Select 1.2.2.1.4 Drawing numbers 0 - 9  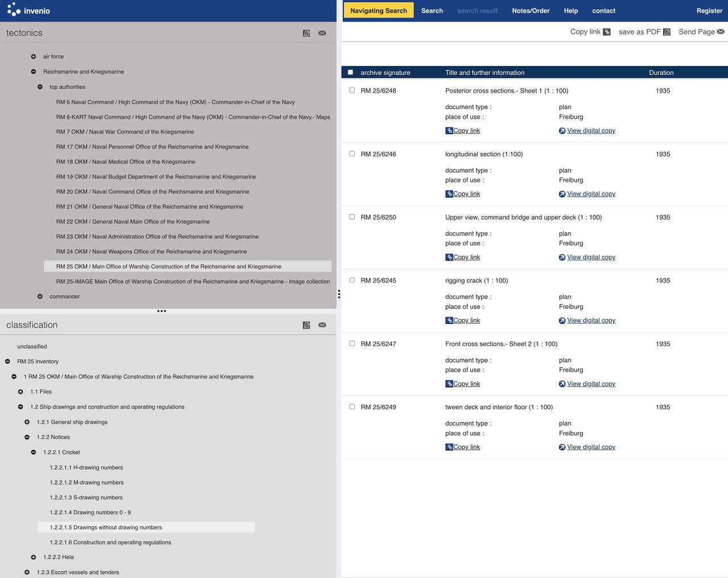click(90, 513)
